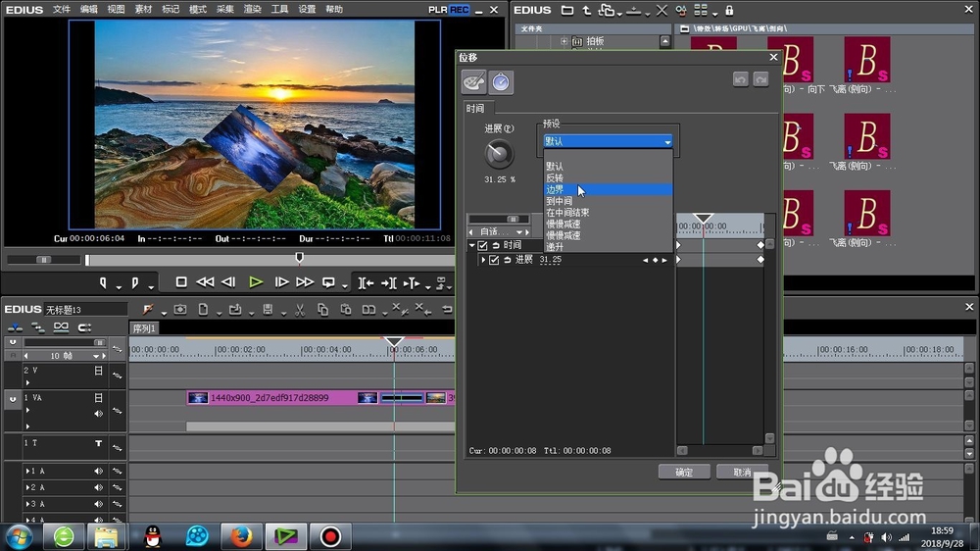This screenshot has height=551, width=980.
Task: Click the Undo arrow in the 位移 dialog
Action: (x=741, y=79)
